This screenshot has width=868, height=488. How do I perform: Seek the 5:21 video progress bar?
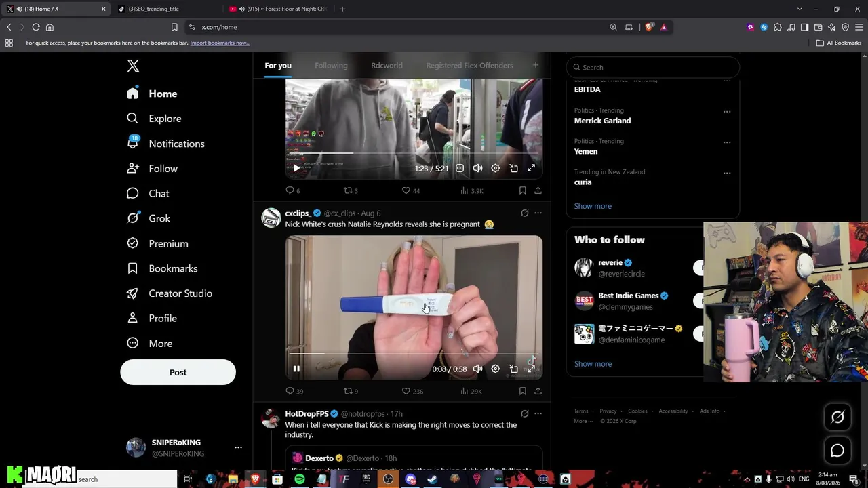point(414,153)
